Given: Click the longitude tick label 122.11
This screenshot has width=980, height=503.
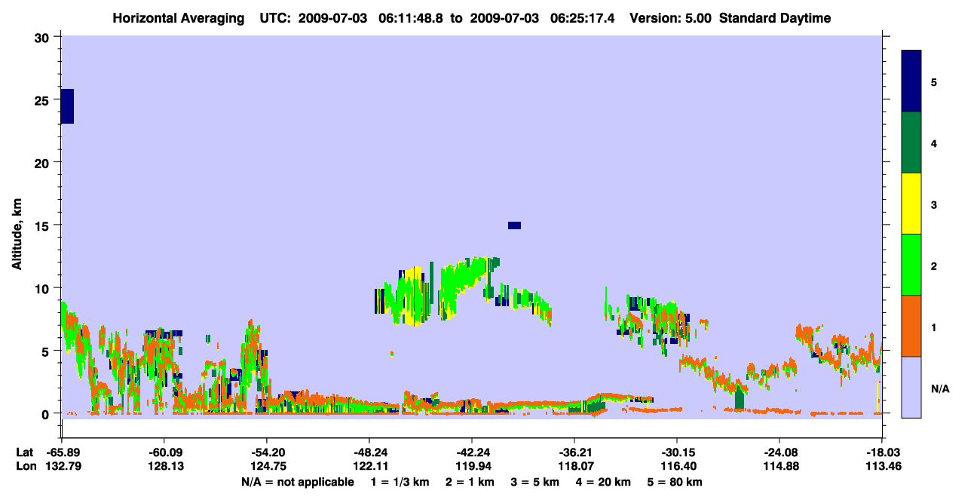Looking at the screenshot, I should point(369,467).
